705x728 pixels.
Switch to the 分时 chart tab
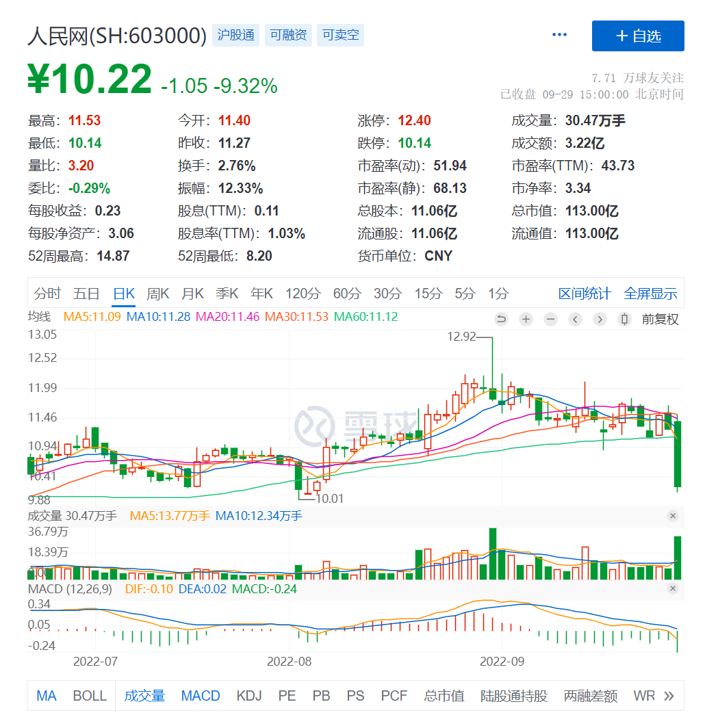pyautogui.click(x=47, y=294)
